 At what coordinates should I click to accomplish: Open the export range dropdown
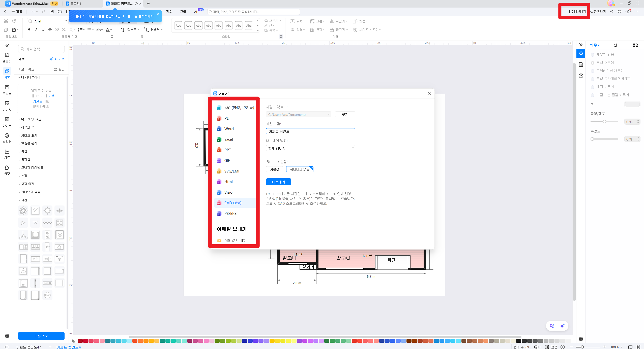310,148
